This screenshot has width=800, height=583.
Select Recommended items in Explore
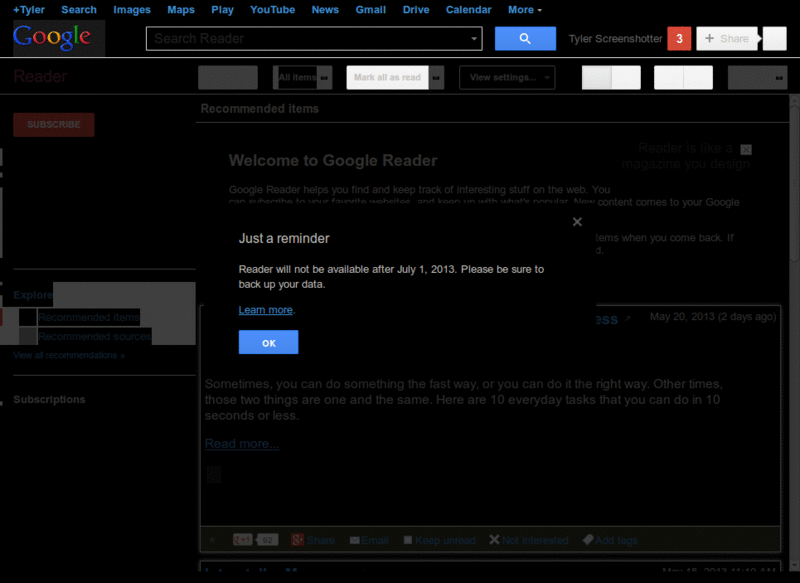[88, 317]
